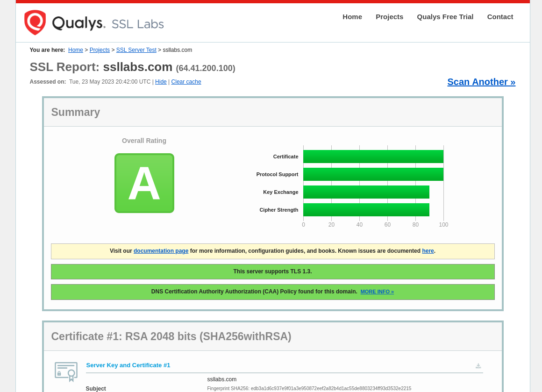
Task: Click the Clear cache link
Action: tap(186, 82)
